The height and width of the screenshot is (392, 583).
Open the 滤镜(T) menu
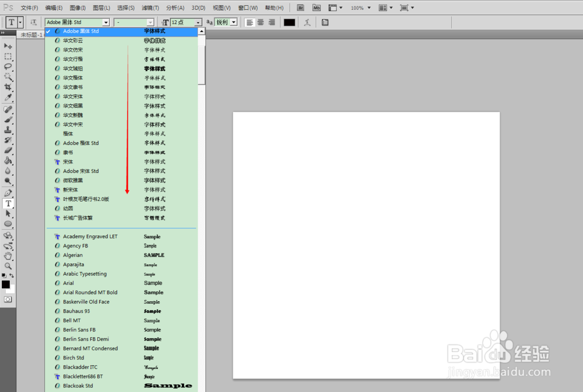click(x=150, y=8)
